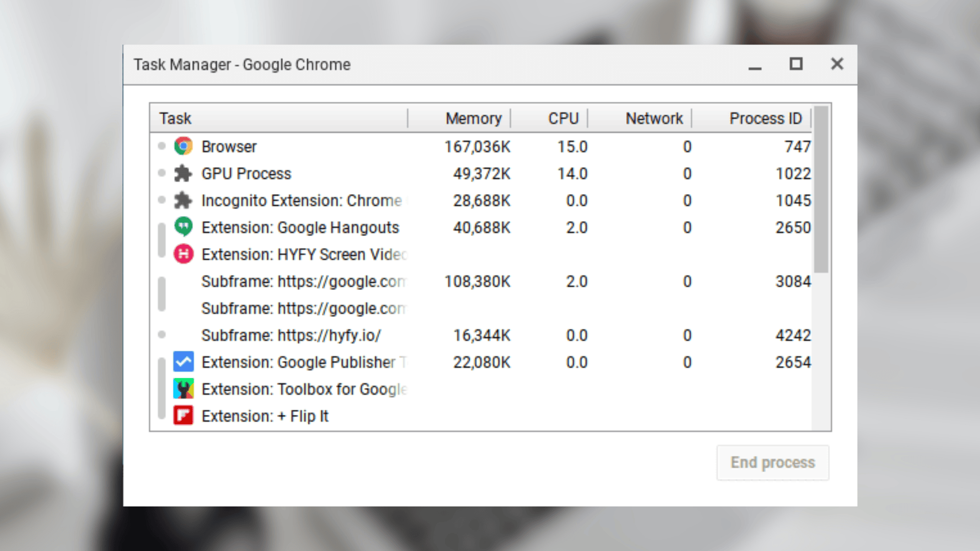Click the Chrome icon beside Browser

tap(183, 146)
